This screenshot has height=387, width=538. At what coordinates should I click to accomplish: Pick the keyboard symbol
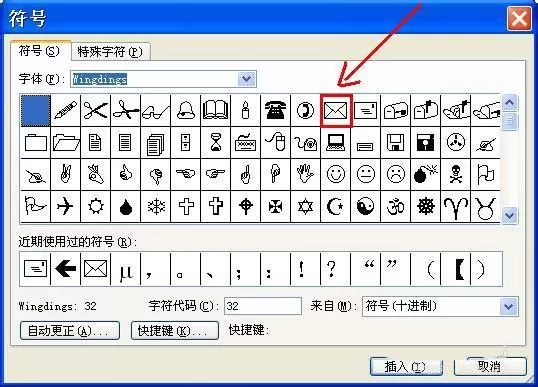(245, 142)
